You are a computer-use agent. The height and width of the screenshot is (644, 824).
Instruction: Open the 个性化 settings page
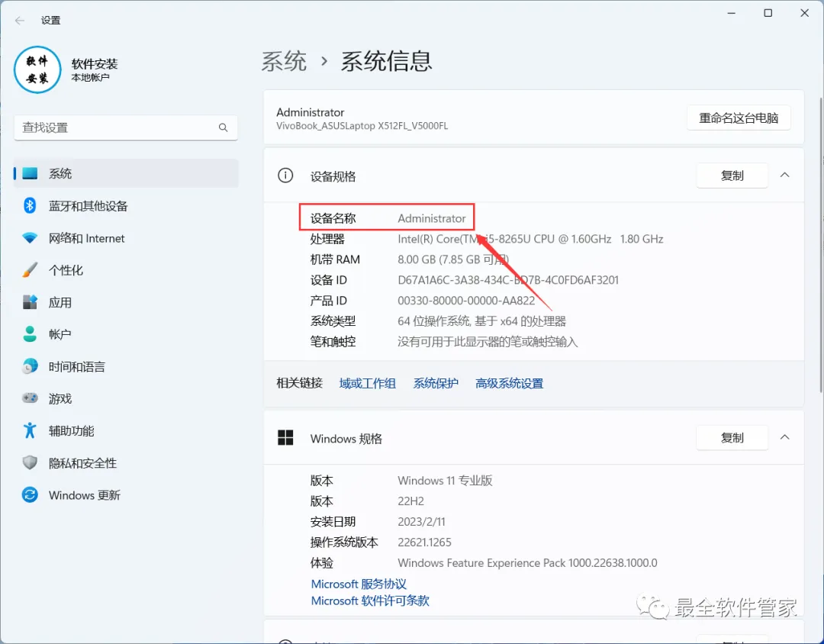tap(126, 270)
